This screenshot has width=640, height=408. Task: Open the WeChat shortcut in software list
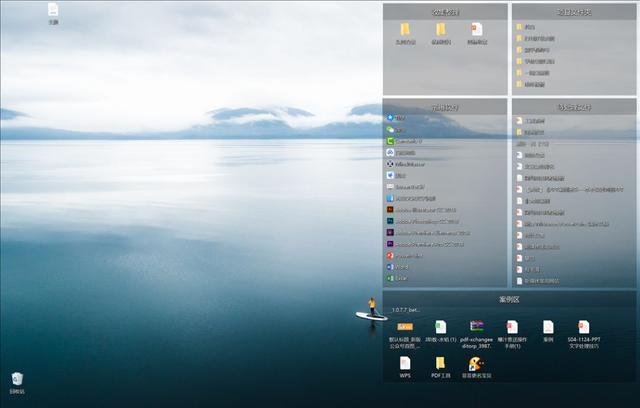(x=391, y=130)
